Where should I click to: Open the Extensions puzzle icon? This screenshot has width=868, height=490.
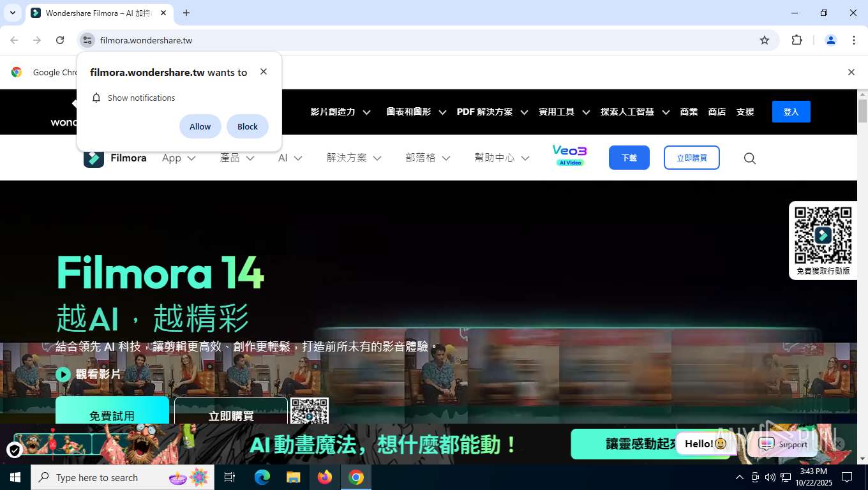click(797, 40)
